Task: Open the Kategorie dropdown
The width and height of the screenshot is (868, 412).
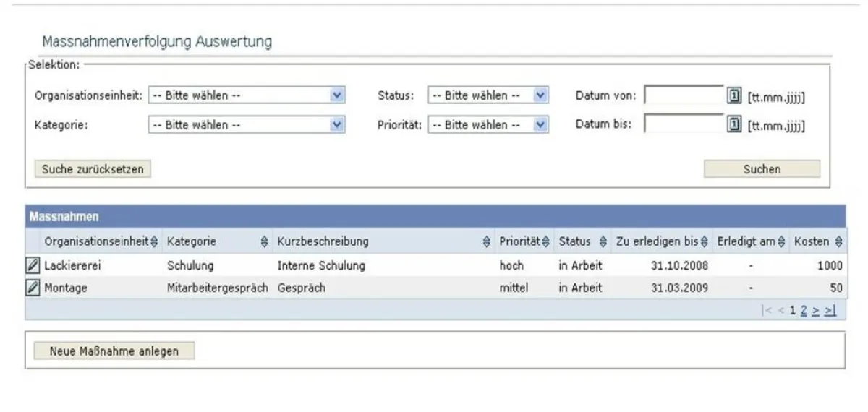Action: (x=247, y=125)
